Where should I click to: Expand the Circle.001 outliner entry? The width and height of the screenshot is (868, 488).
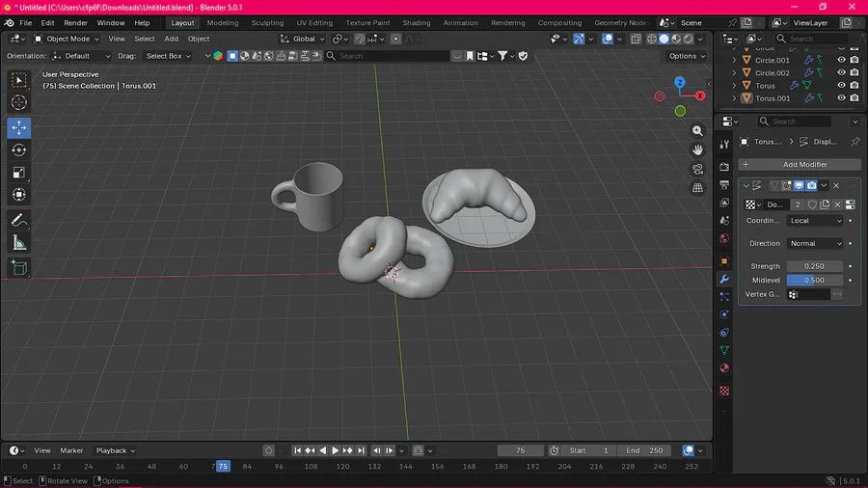coord(735,60)
